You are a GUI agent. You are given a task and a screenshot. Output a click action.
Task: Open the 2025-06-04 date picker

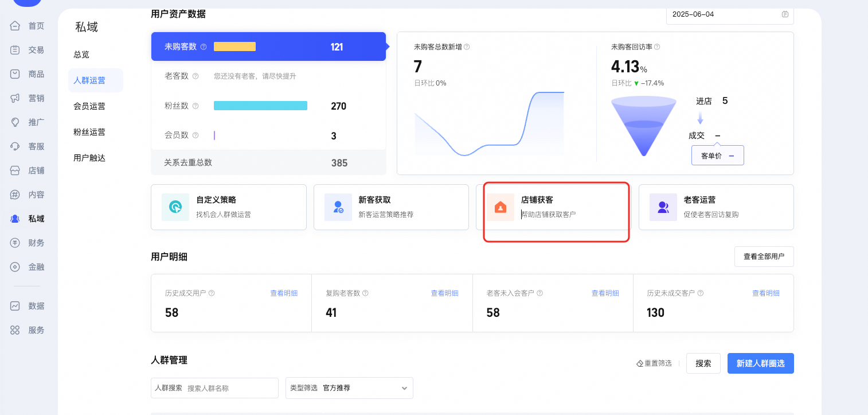730,14
